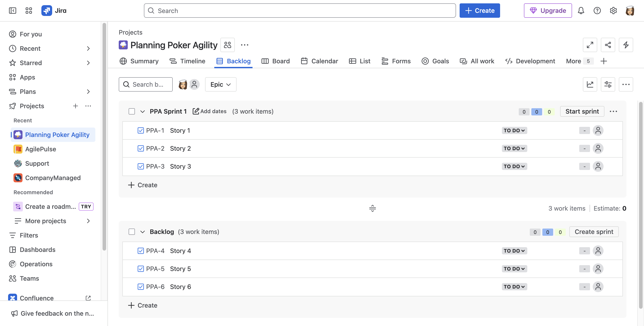Select all items in PPA Sprint 1 checkbox

coord(132,111)
